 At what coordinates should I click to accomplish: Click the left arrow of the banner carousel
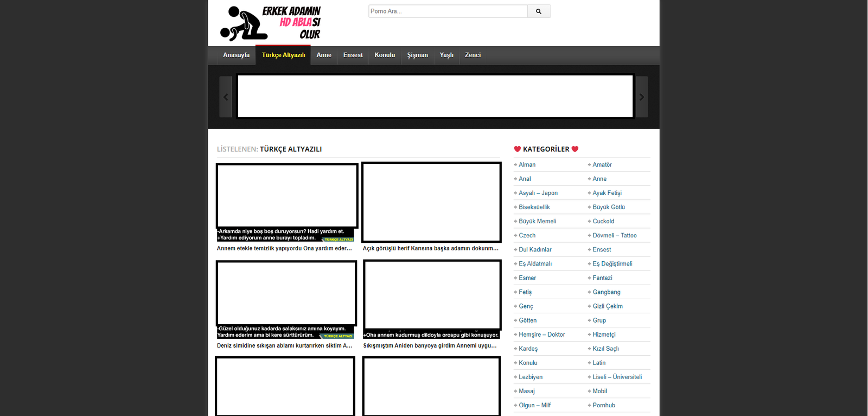226,97
